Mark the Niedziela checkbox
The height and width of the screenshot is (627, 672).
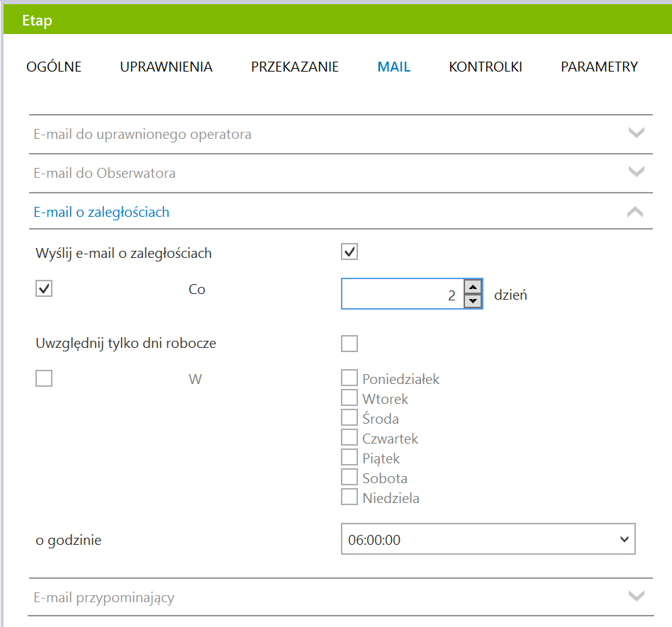pyautogui.click(x=349, y=497)
